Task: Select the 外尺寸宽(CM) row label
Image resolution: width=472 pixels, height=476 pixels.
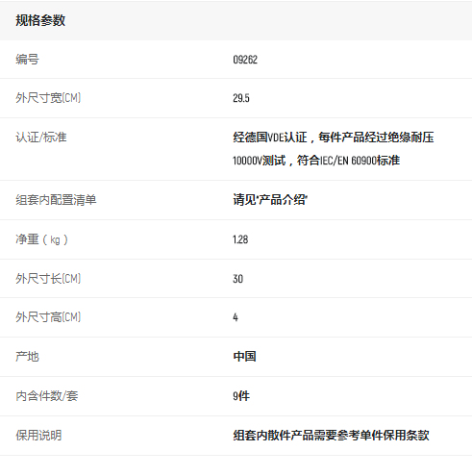Action: tap(48, 98)
